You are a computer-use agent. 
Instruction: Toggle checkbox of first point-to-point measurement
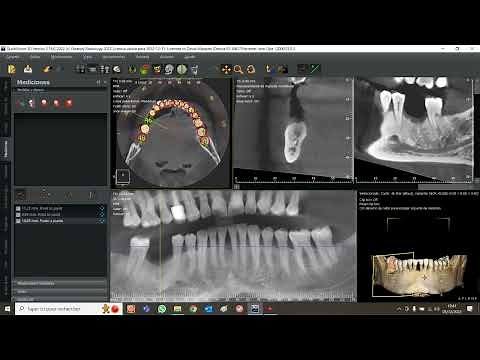(18, 208)
